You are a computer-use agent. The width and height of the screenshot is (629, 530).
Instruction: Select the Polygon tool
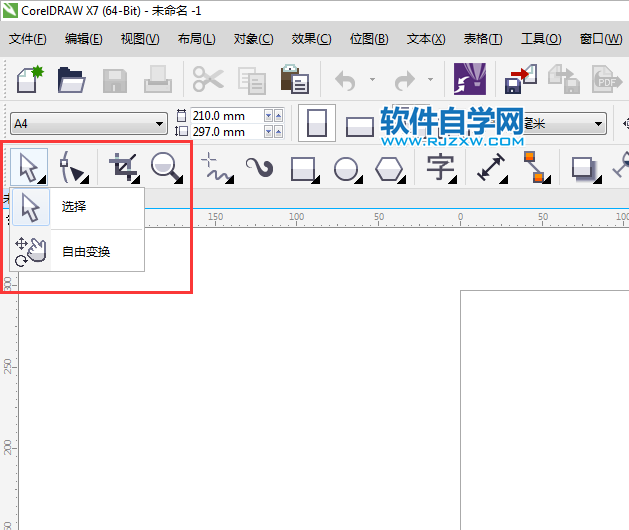click(390, 169)
